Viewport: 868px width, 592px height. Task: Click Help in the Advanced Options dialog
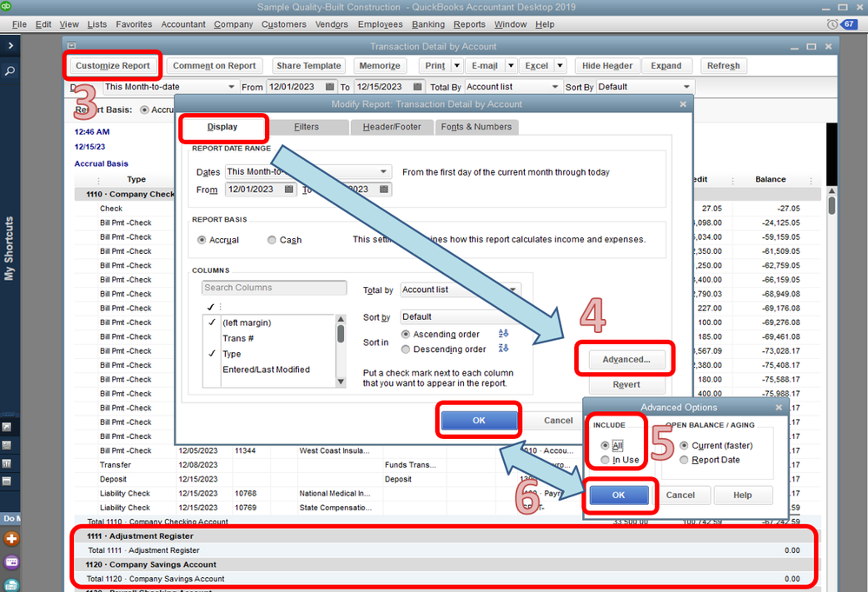click(743, 496)
